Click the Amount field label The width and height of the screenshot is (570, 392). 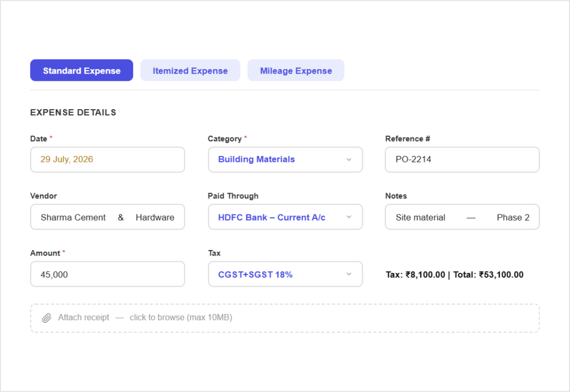pos(45,253)
